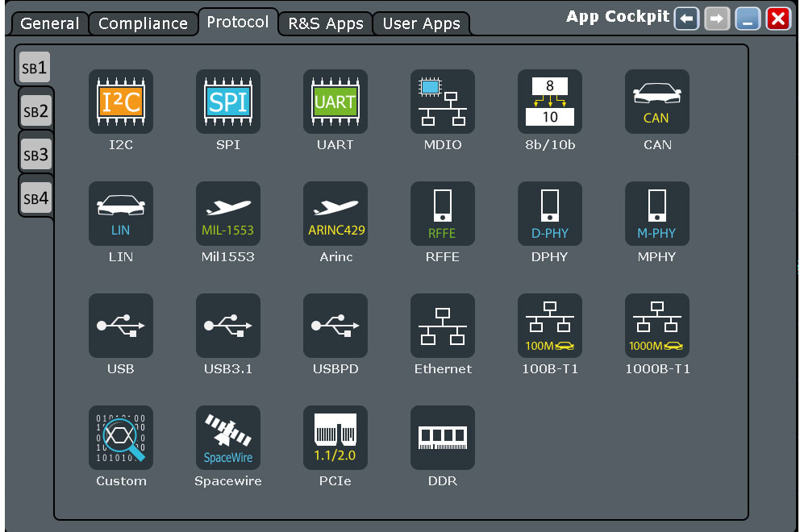Select the Ethernet protocol icon
Image resolution: width=800 pixels, height=532 pixels.
coord(442,326)
